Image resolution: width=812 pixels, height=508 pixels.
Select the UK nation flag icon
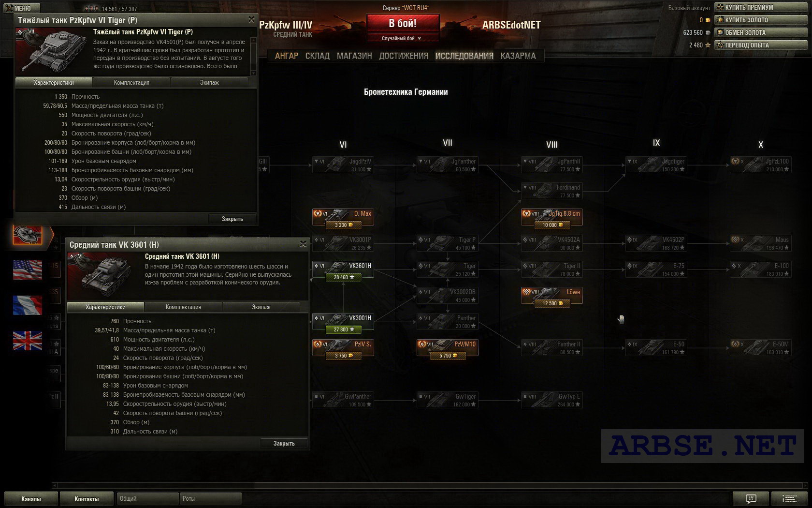coord(28,341)
